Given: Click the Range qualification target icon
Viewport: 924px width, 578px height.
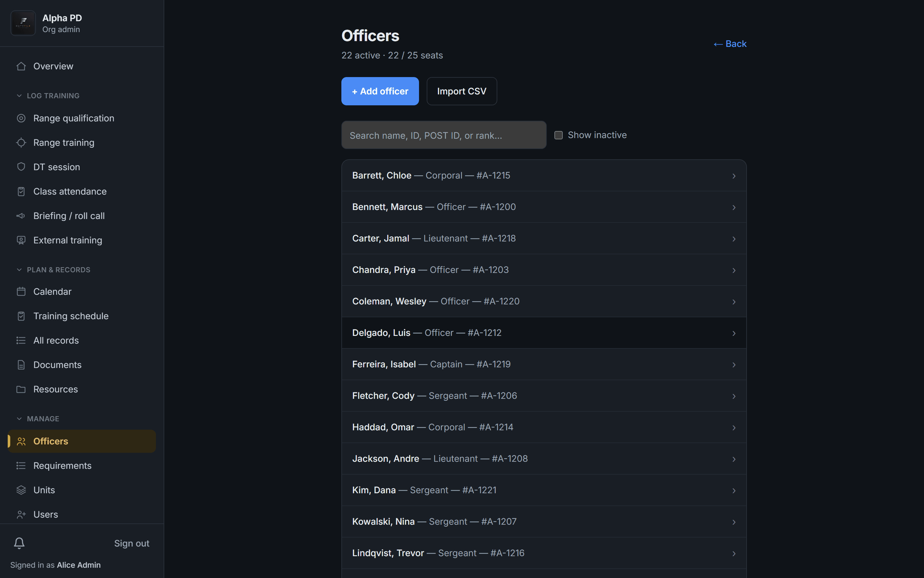Looking at the screenshot, I should pyautogui.click(x=21, y=118).
